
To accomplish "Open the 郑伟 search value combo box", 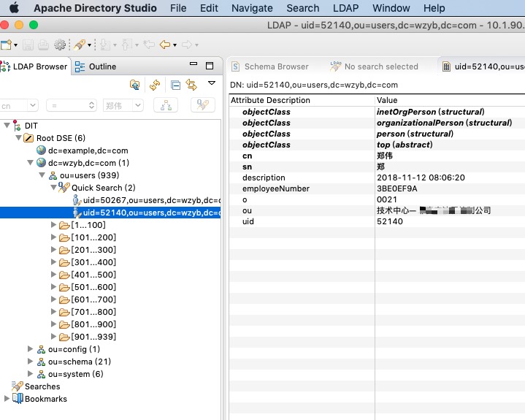I will click(123, 105).
